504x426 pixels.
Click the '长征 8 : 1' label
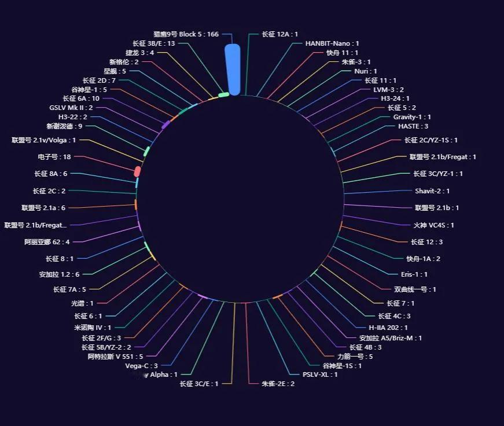(60, 259)
